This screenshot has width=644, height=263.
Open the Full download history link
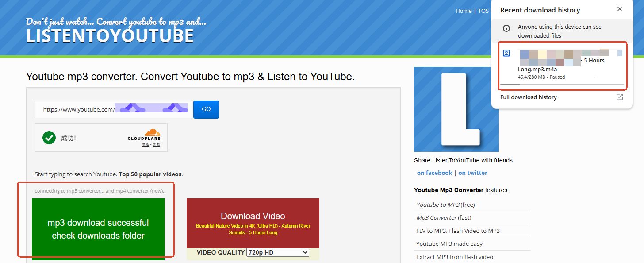click(x=528, y=97)
